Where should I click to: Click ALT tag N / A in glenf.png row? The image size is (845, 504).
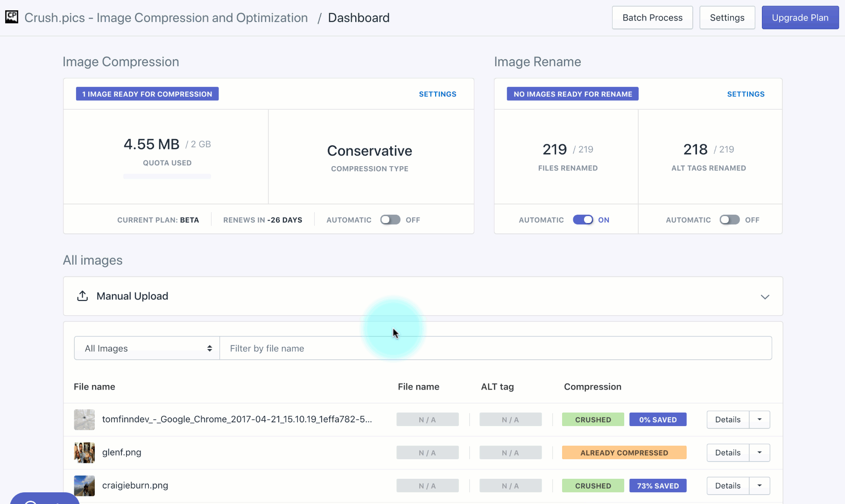(x=510, y=453)
